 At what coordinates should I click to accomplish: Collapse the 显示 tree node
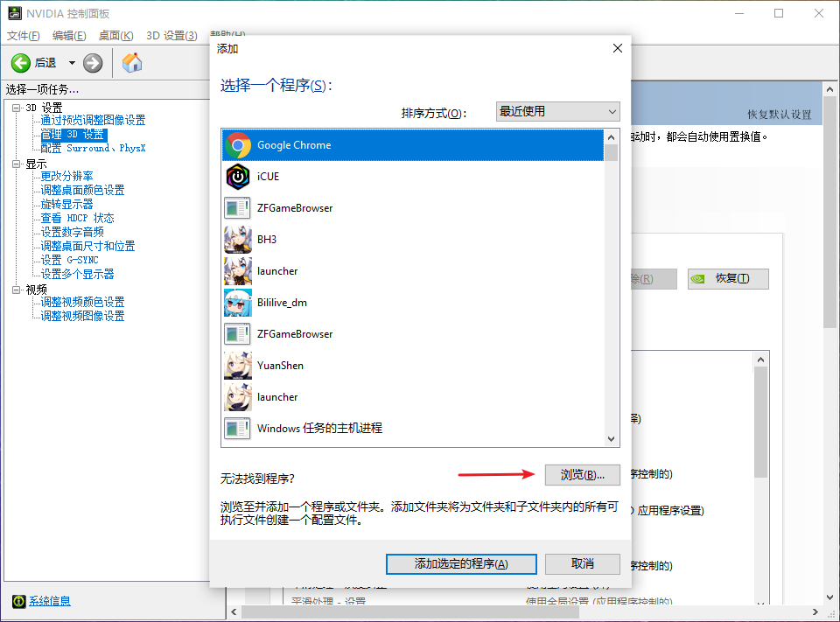tap(17, 164)
